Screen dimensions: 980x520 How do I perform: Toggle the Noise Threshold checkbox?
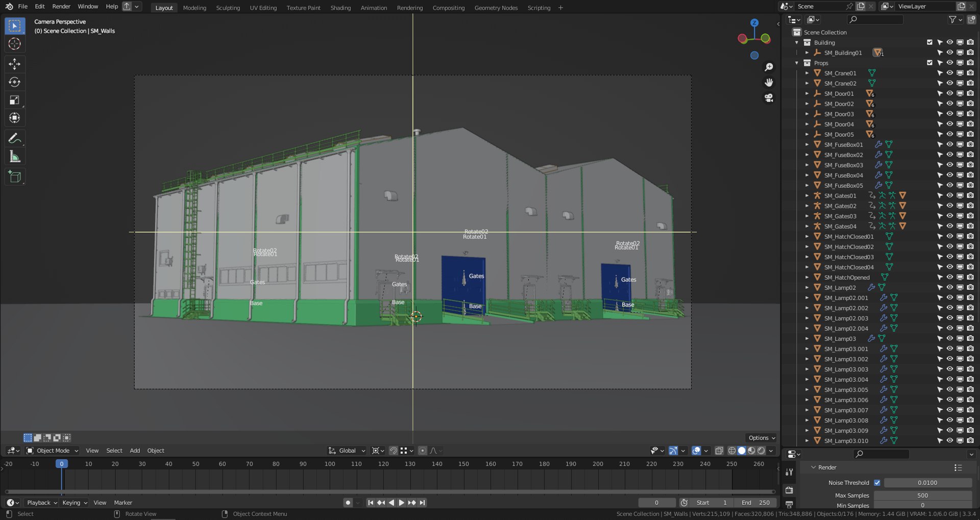tap(877, 483)
